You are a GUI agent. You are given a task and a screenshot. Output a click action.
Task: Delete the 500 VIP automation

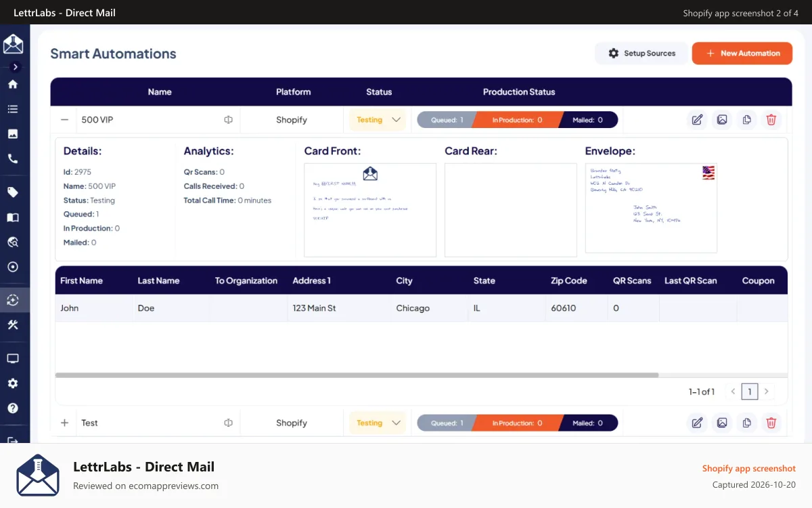(771, 120)
